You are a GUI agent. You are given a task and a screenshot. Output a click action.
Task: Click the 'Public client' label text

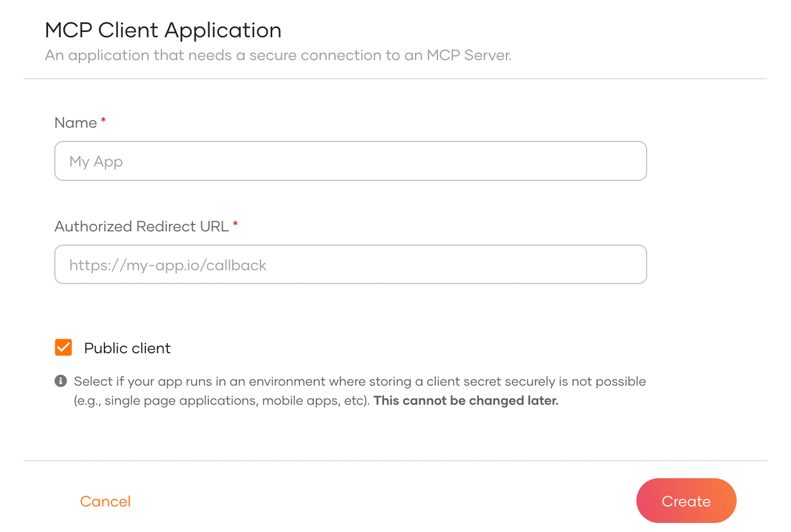click(x=127, y=348)
